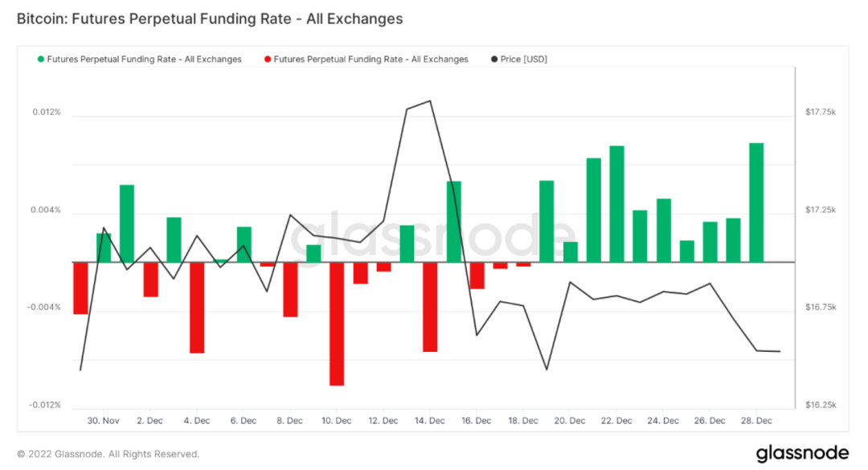Click the tallest green bar at 22. Dec

click(616, 204)
